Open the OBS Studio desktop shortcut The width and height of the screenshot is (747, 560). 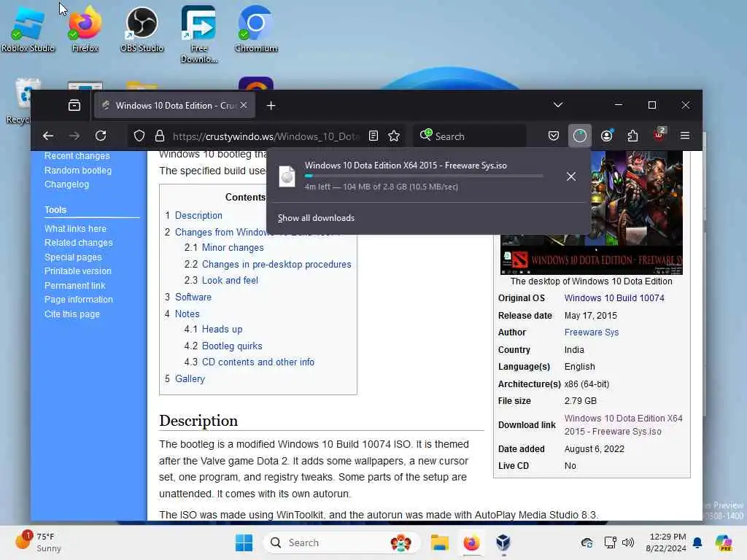142,29
